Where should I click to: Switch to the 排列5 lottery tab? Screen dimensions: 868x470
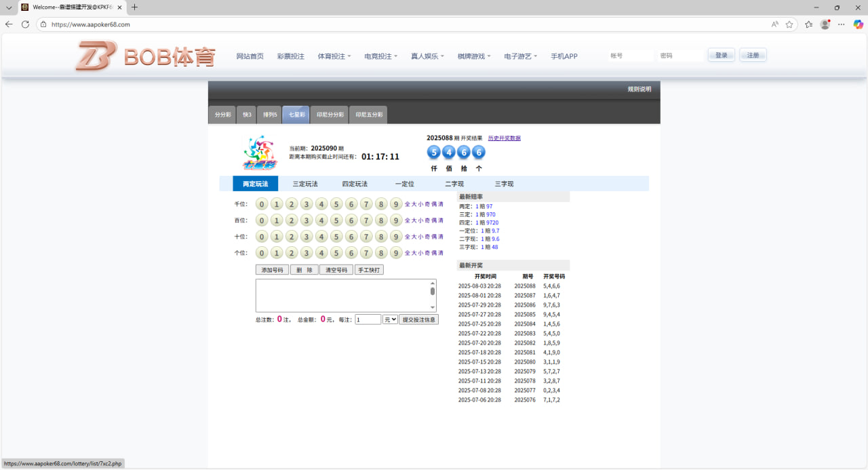pyautogui.click(x=270, y=115)
